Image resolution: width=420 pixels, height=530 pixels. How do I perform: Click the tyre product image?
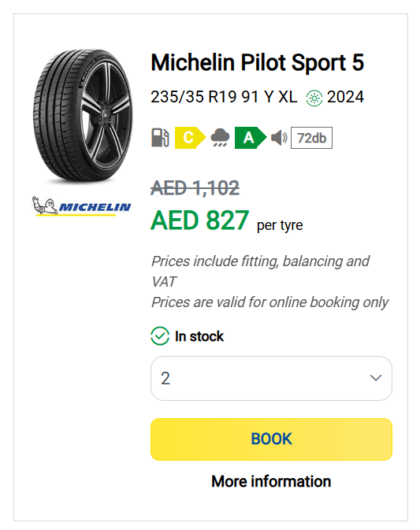pyautogui.click(x=83, y=117)
